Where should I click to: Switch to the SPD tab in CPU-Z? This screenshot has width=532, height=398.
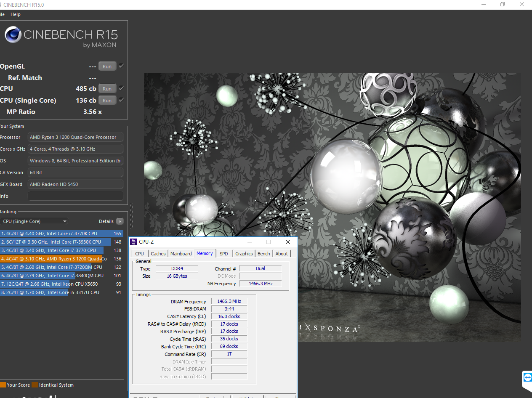point(224,254)
